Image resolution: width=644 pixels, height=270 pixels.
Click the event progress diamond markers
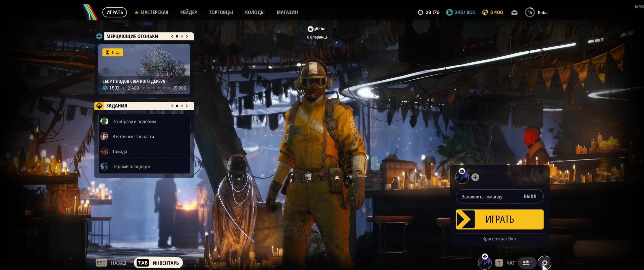pos(156,88)
